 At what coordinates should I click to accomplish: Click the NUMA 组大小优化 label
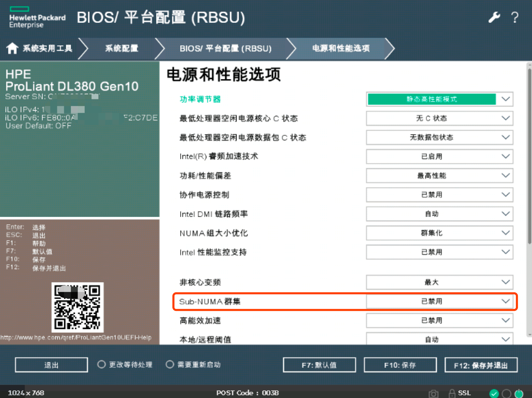pos(214,233)
